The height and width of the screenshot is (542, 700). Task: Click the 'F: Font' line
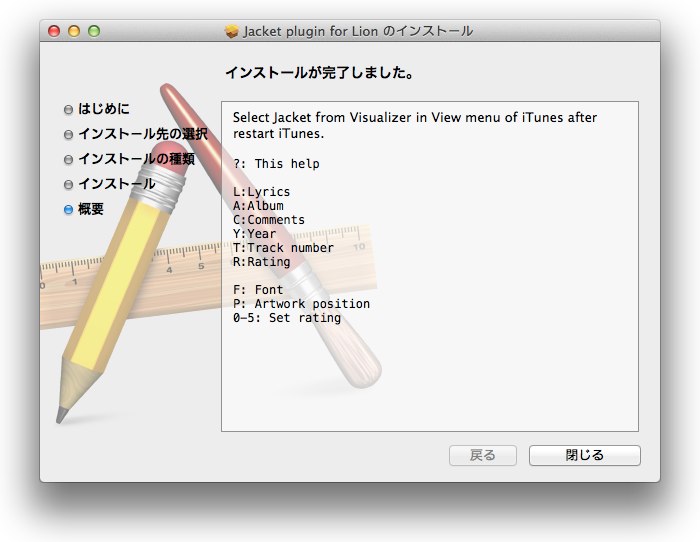click(258, 289)
